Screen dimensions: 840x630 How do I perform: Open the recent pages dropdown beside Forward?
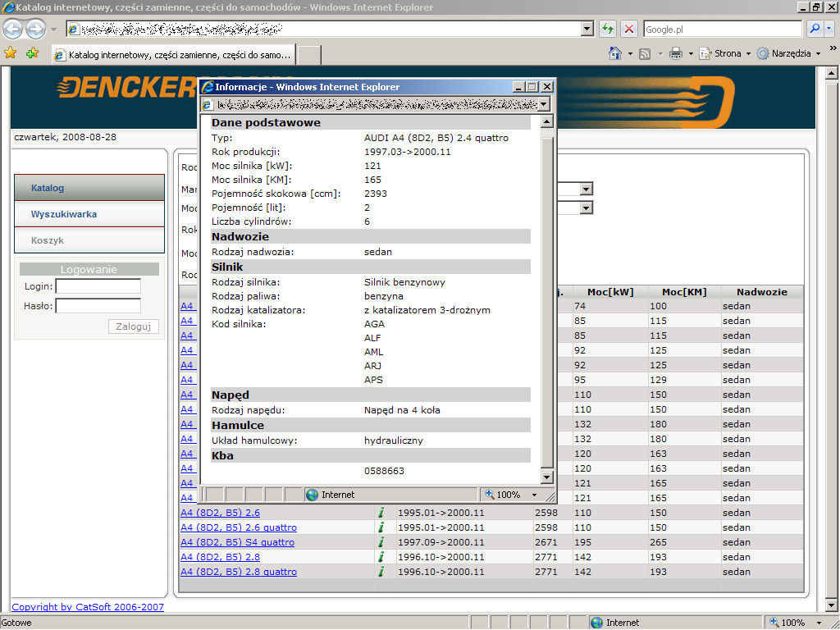point(53,30)
